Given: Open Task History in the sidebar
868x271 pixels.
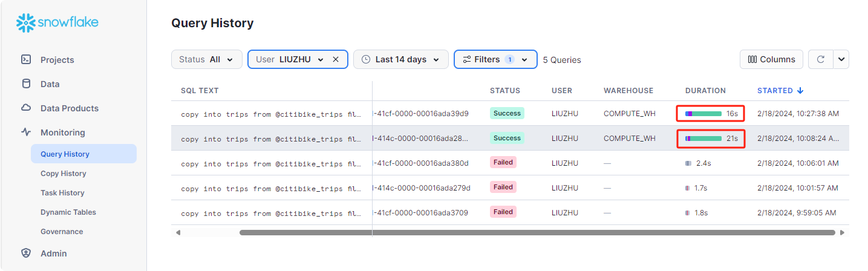Looking at the screenshot, I should 62,193.
